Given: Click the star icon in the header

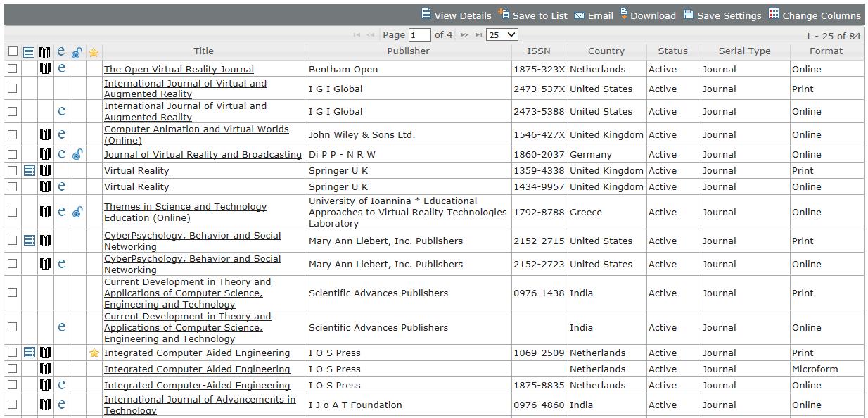Looking at the screenshot, I should click(94, 52).
